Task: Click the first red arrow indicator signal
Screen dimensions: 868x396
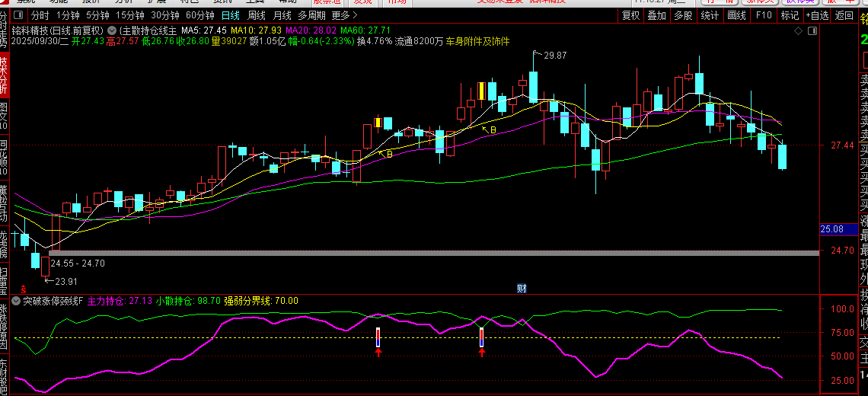Action: 378,351
